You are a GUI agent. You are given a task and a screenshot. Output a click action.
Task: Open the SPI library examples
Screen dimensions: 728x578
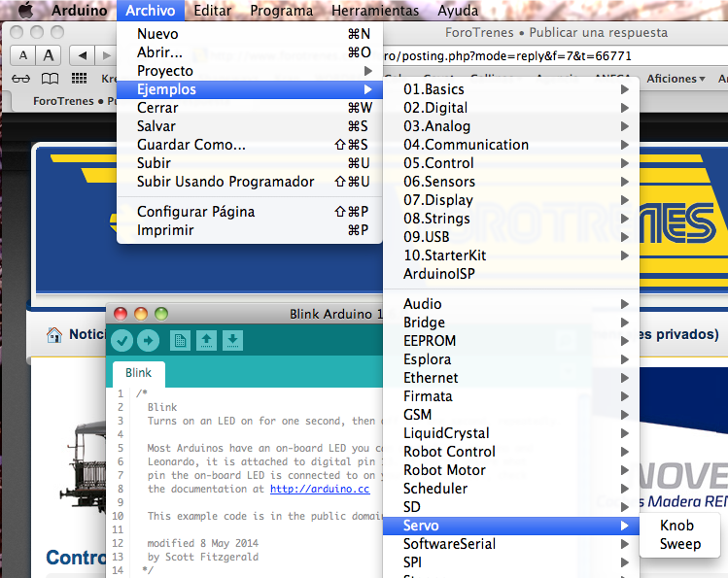click(511, 562)
